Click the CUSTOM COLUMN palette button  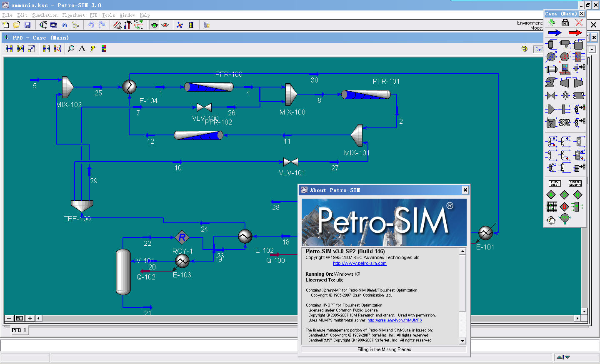575,184
